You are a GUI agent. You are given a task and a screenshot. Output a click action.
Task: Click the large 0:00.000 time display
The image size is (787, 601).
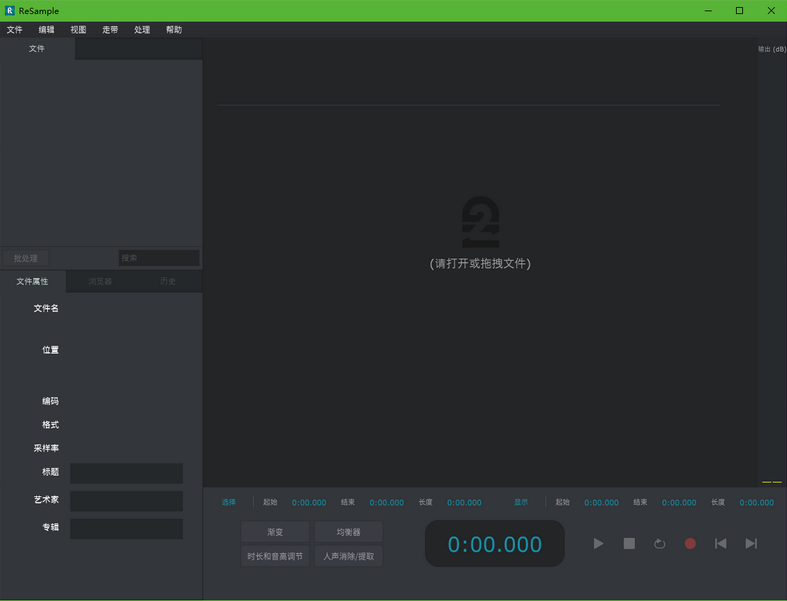[495, 544]
